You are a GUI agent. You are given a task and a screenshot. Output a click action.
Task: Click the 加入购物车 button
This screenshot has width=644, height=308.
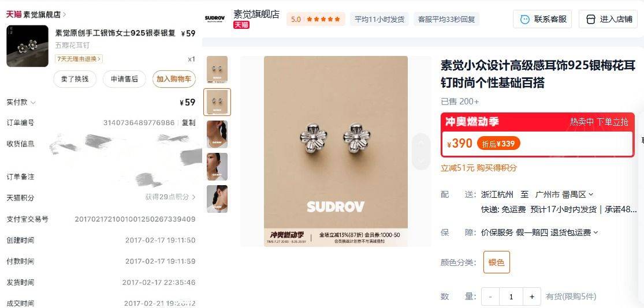click(174, 79)
